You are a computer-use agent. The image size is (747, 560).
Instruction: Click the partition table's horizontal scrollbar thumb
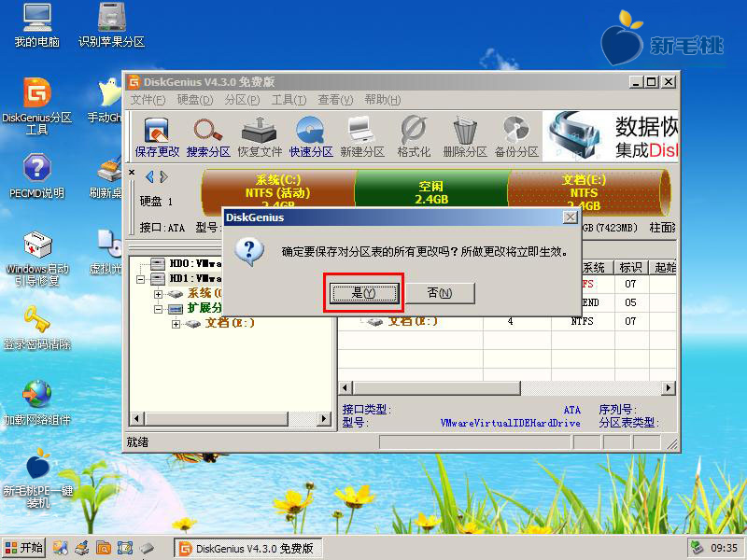point(436,387)
